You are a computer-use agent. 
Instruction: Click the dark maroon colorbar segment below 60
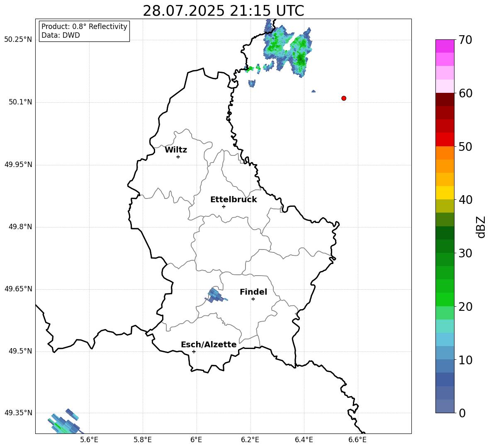445,99
